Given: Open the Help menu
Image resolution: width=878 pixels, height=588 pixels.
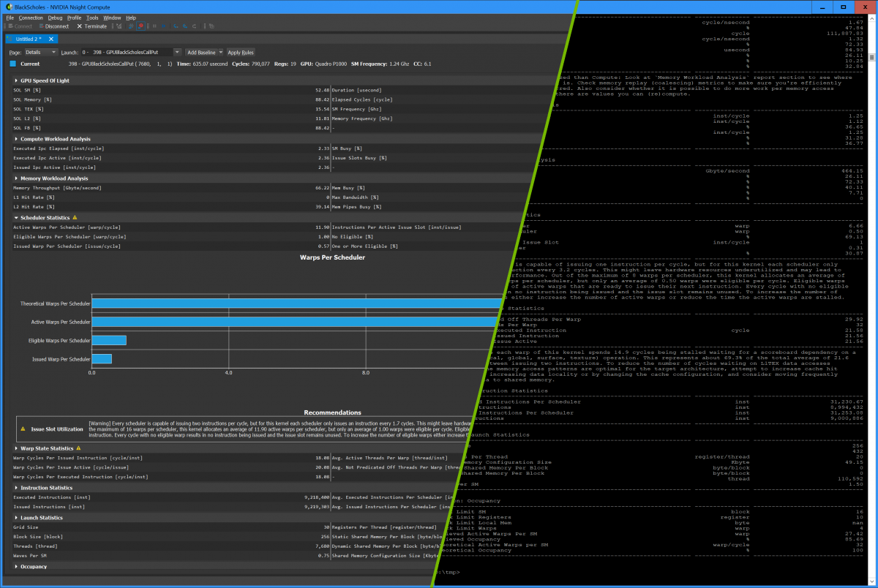Looking at the screenshot, I should [131, 18].
